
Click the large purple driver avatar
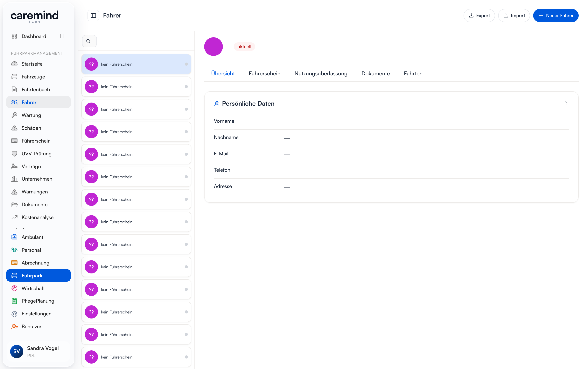point(213,47)
